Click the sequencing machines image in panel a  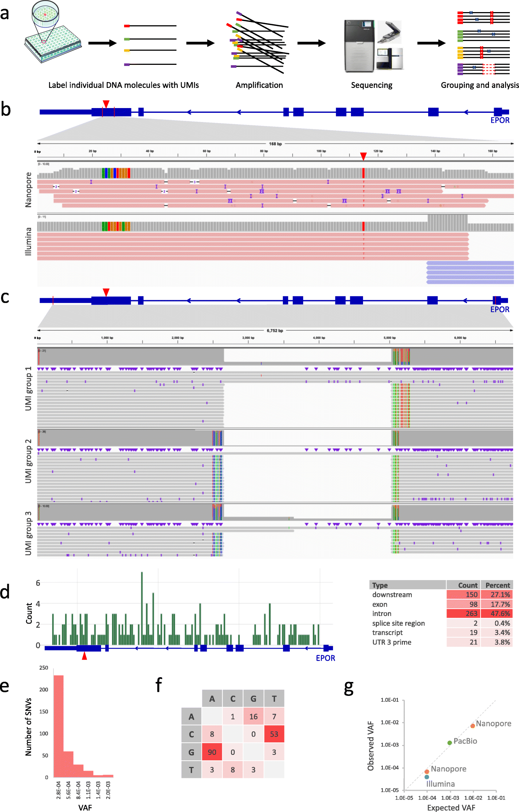(x=374, y=46)
